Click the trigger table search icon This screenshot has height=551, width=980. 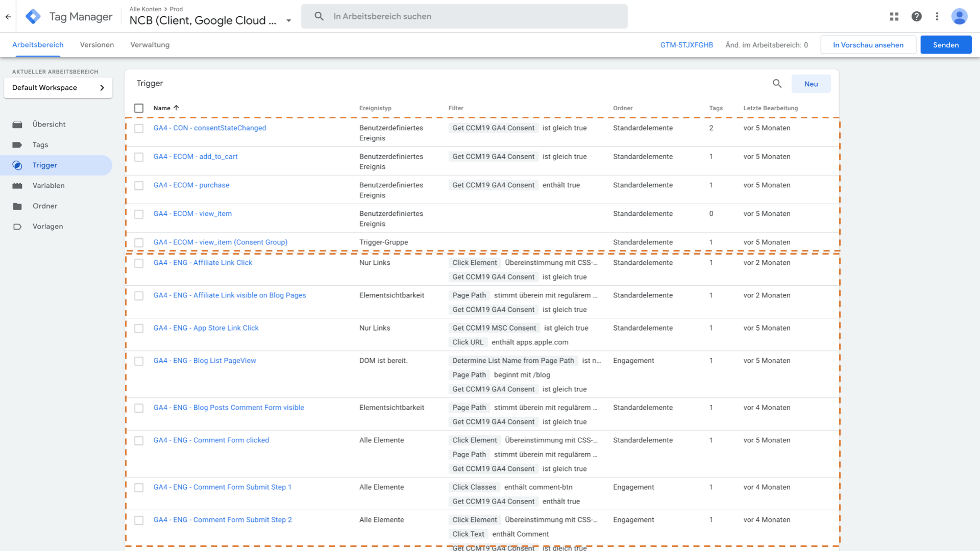click(x=777, y=84)
